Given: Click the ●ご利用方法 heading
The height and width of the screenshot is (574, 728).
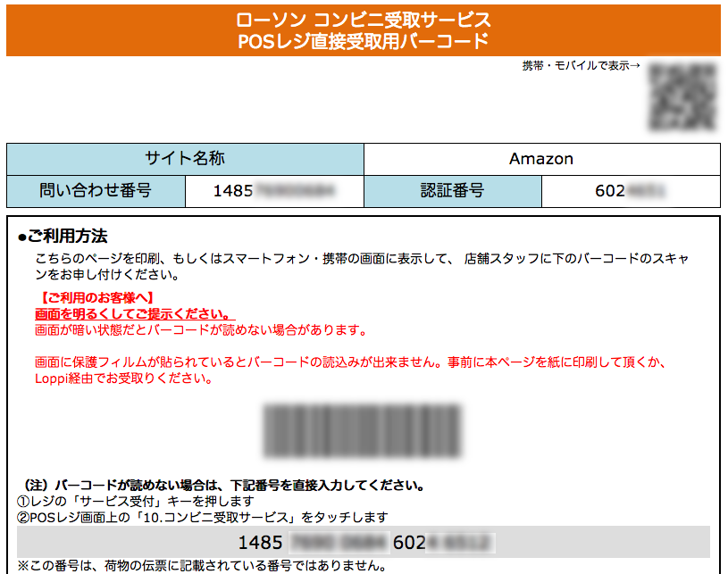Looking at the screenshot, I should (x=63, y=237).
